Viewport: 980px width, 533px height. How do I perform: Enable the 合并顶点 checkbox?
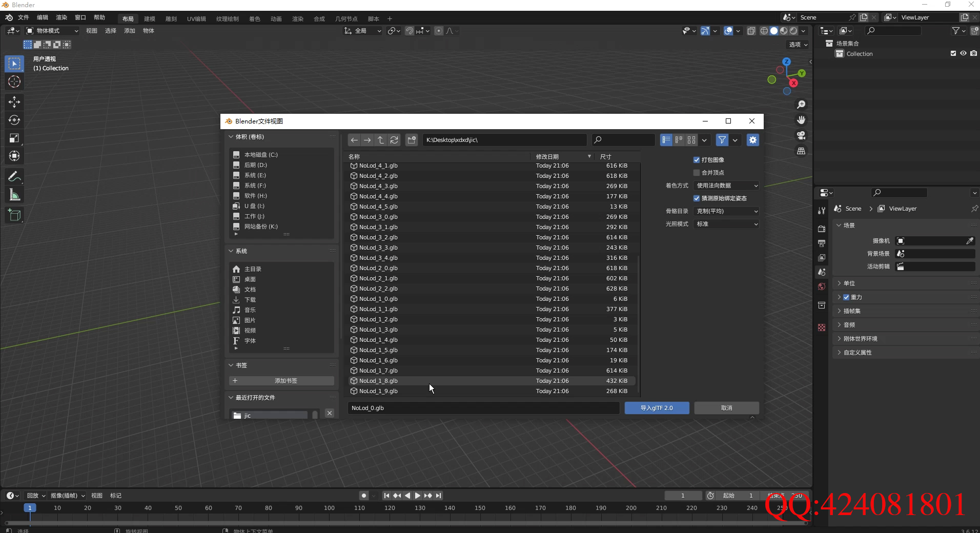click(x=697, y=173)
